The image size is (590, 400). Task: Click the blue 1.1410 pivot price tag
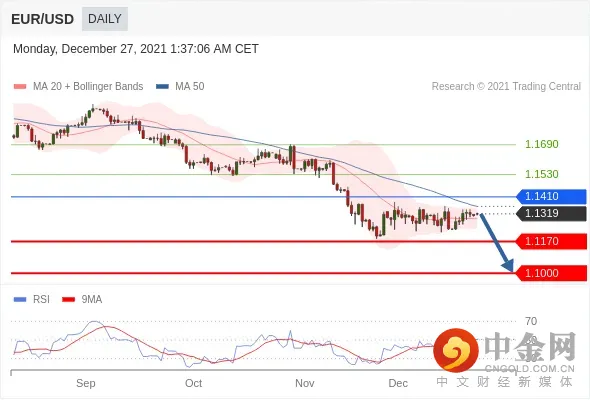551,196
